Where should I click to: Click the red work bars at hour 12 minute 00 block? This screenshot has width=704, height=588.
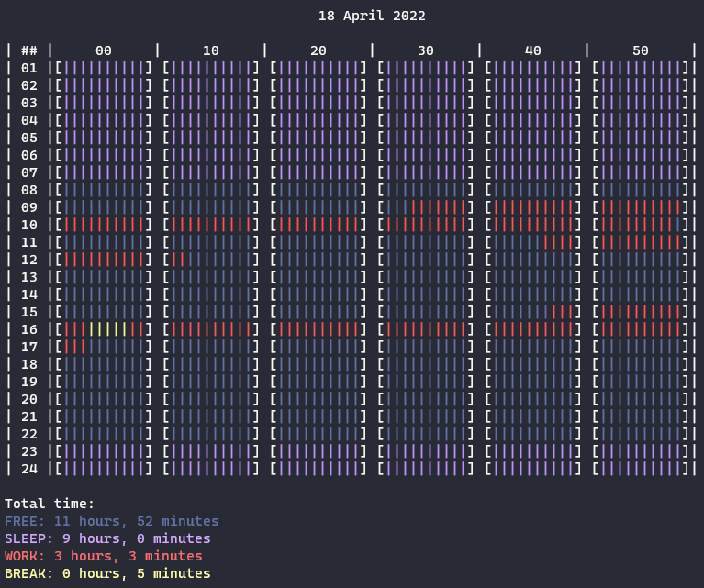tap(104, 260)
